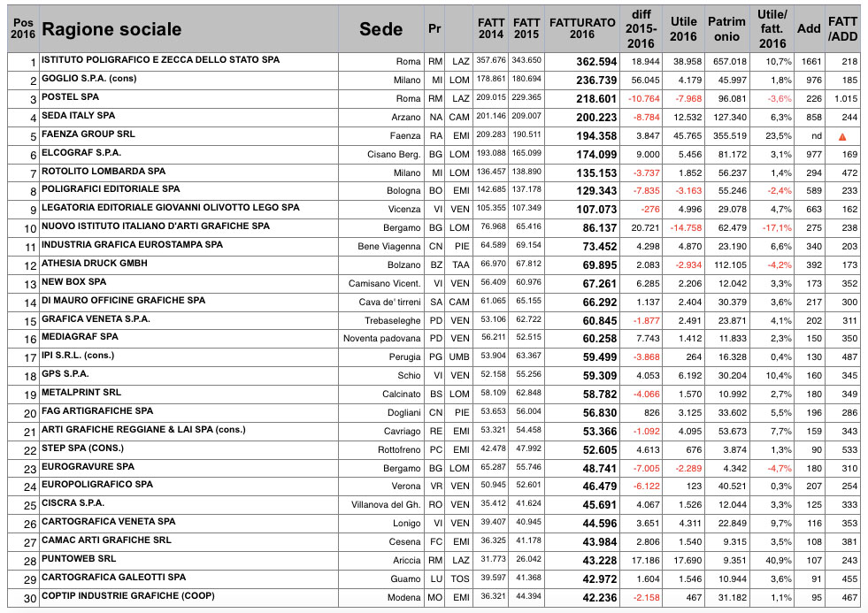
Task: Click the "SEDA ITALY SPA" row name
Action: pos(79,116)
